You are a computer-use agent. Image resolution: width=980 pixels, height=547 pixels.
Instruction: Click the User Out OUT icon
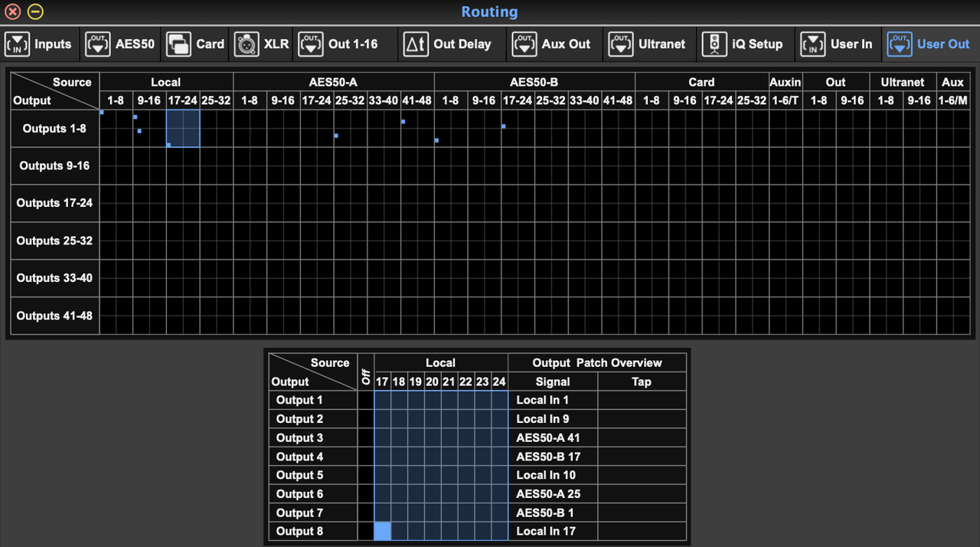tap(900, 44)
